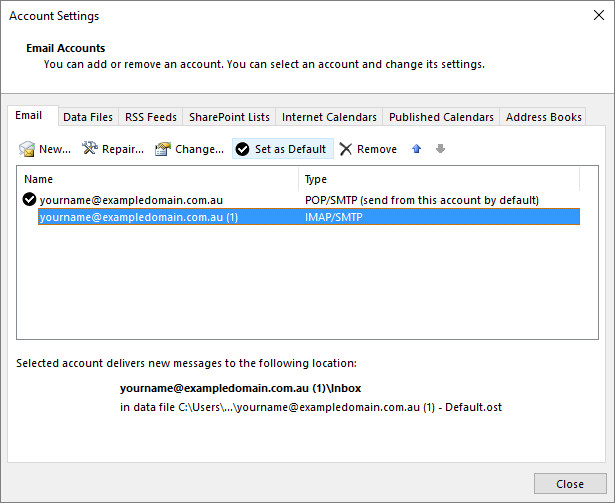Select the Email tab
The image size is (615, 503).
[29, 116]
